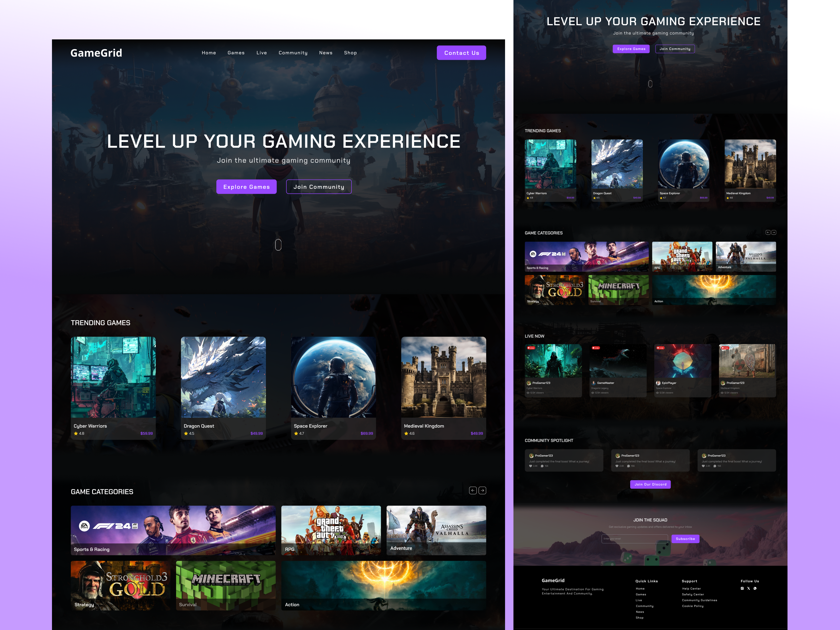This screenshot has height=630, width=840.
Task: Click previous arrow beside Game Categories, right mockup
Action: tap(768, 232)
